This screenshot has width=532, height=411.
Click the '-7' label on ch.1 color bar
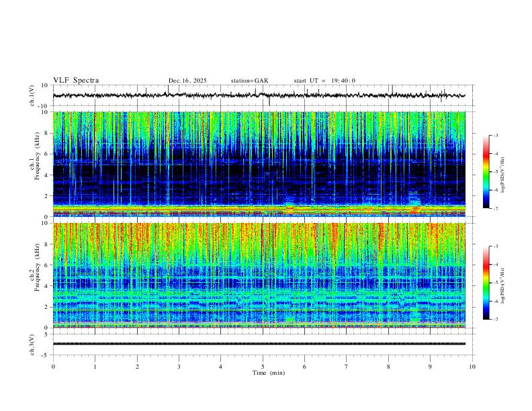(x=495, y=209)
